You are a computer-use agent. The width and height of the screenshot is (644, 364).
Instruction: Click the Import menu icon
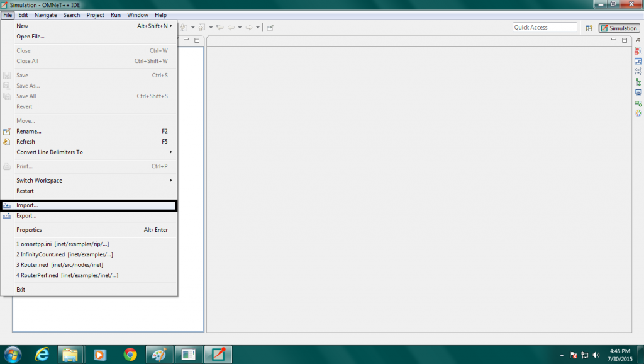[x=7, y=205]
